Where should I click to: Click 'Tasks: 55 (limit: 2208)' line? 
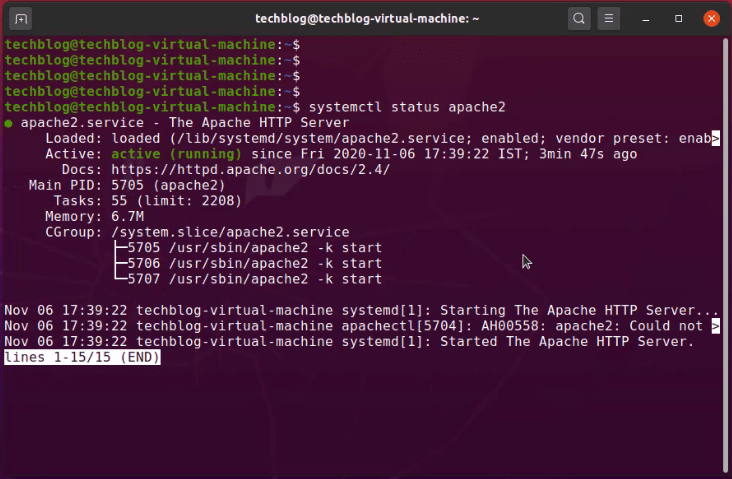coord(148,201)
